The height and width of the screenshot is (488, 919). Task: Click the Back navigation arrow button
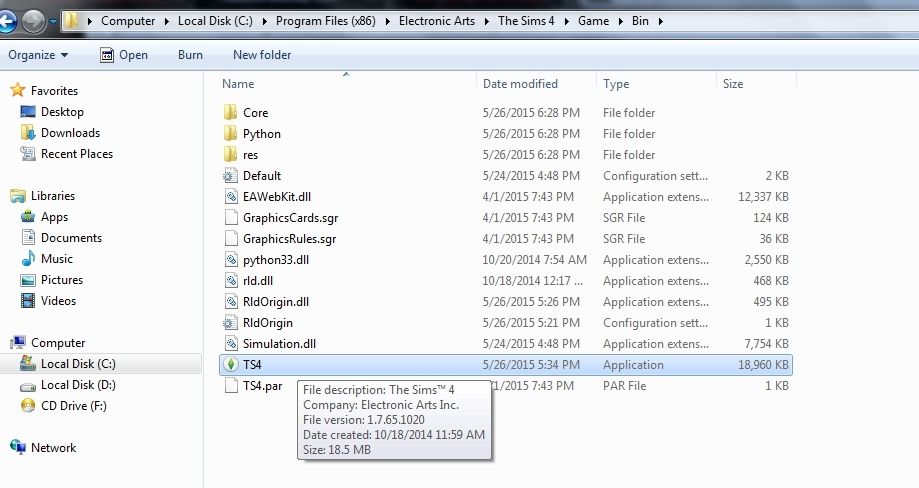click(6, 22)
